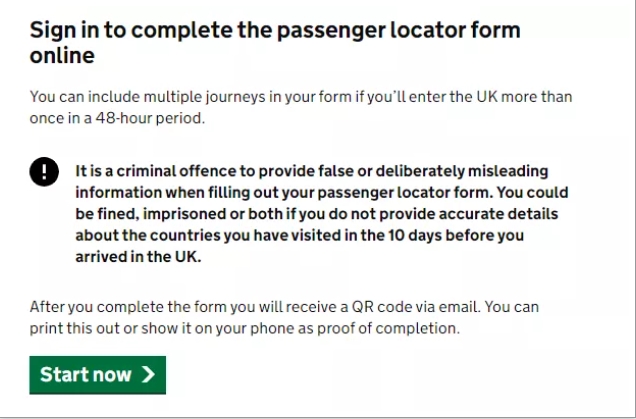Click the black exclamation warning icon
This screenshot has width=636, height=419.
click(44, 172)
